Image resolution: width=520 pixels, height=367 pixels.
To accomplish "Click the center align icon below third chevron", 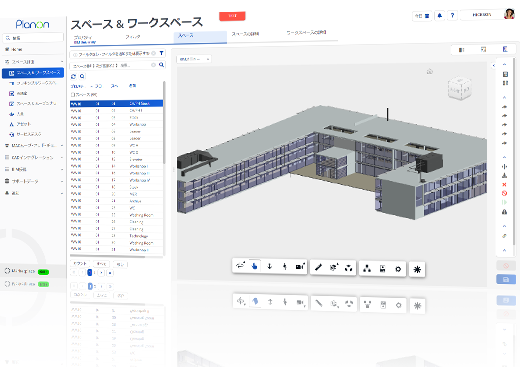I will (x=504, y=166).
